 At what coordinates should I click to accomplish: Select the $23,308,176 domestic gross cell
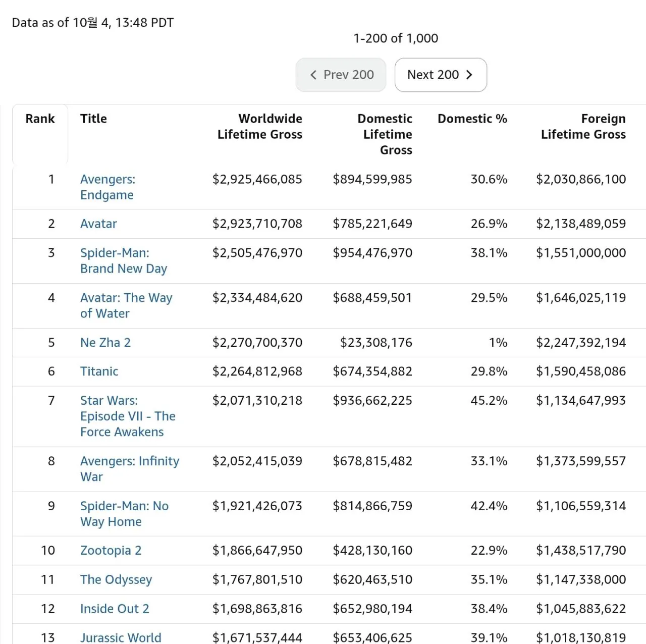(x=376, y=343)
